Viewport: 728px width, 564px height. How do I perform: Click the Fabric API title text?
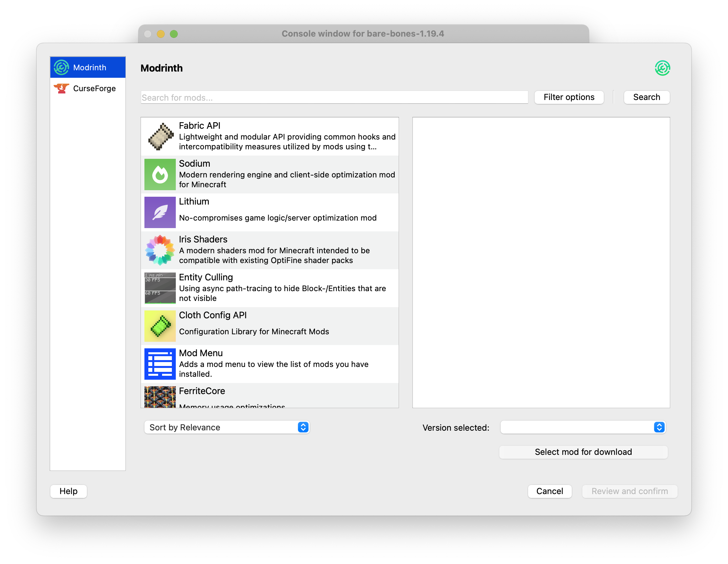200,126
